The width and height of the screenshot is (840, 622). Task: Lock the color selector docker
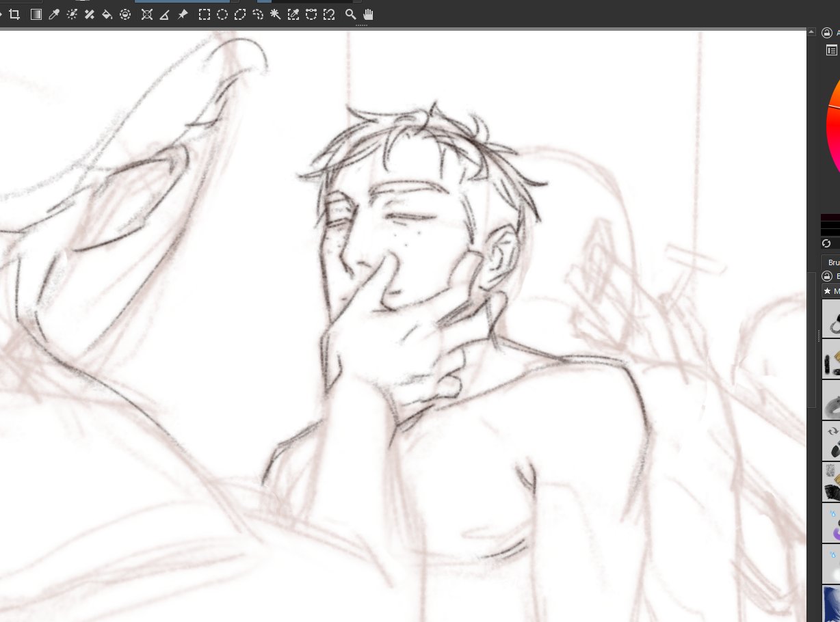(x=827, y=32)
